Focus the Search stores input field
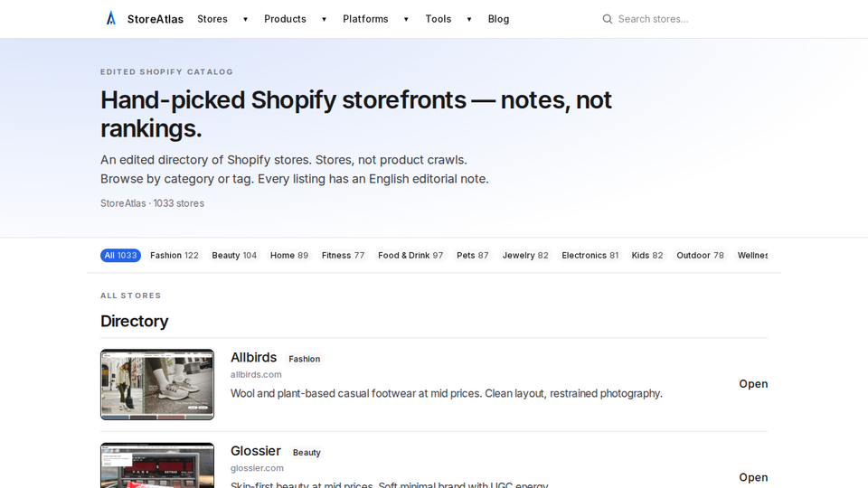The height and width of the screenshot is (488, 868). (x=684, y=19)
